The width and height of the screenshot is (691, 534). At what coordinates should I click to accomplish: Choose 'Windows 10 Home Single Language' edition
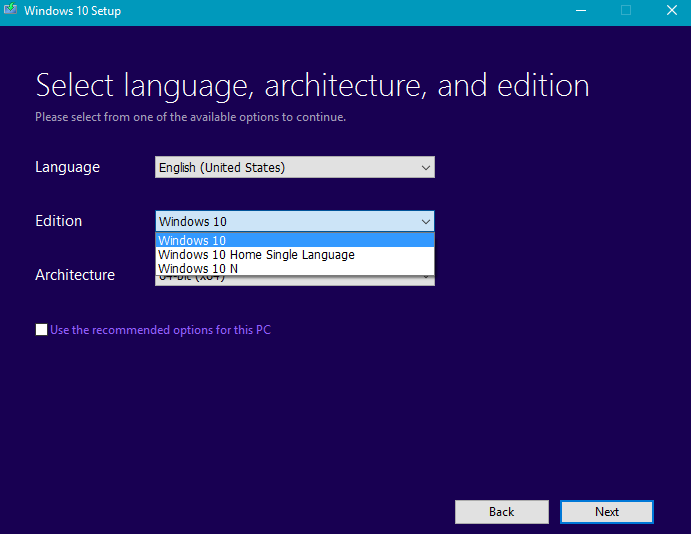pyautogui.click(x=295, y=254)
